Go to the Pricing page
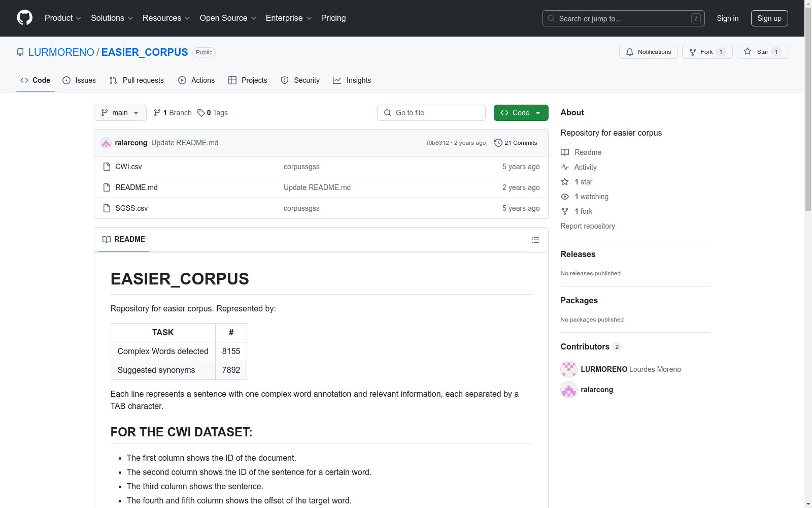Screen dimensions: 812x508 tap(333, 18)
